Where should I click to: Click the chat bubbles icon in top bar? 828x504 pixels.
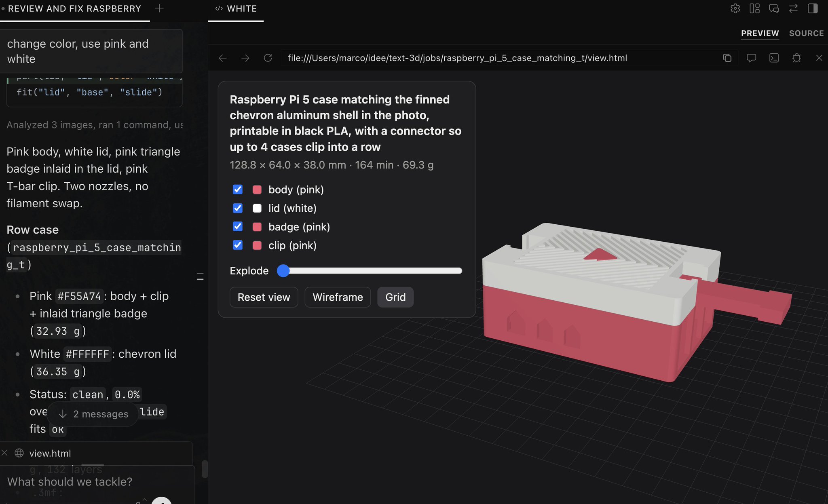pyautogui.click(x=774, y=8)
